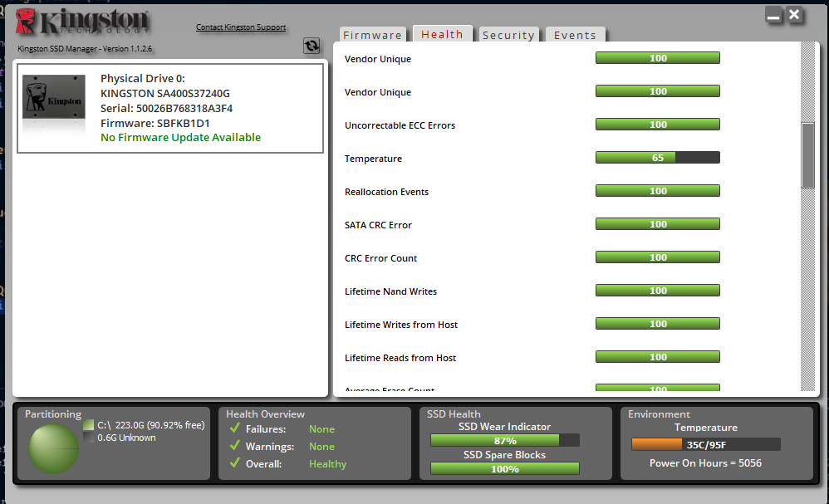Switch to the Events tab
This screenshot has width=829, height=504.
tap(575, 35)
